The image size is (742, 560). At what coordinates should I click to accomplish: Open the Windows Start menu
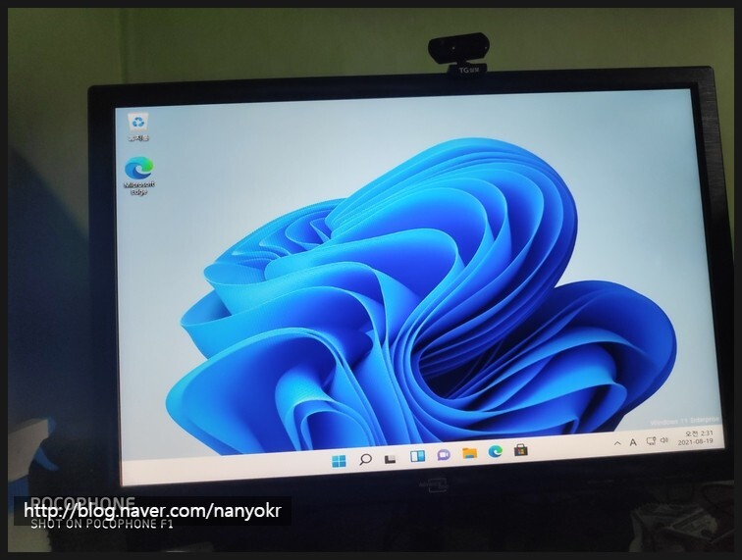[339, 461]
